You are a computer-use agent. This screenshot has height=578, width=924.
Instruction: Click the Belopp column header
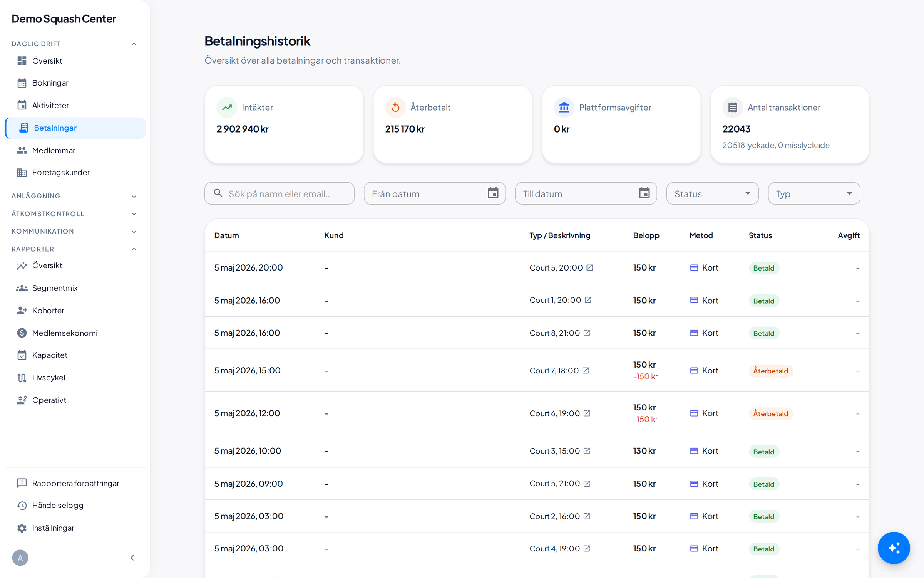click(646, 235)
